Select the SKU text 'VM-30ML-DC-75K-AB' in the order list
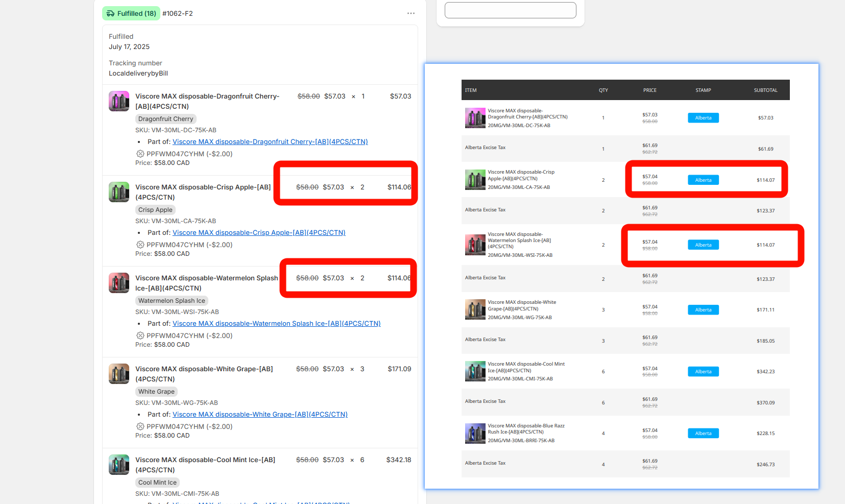This screenshot has width=845, height=504. coord(184,130)
